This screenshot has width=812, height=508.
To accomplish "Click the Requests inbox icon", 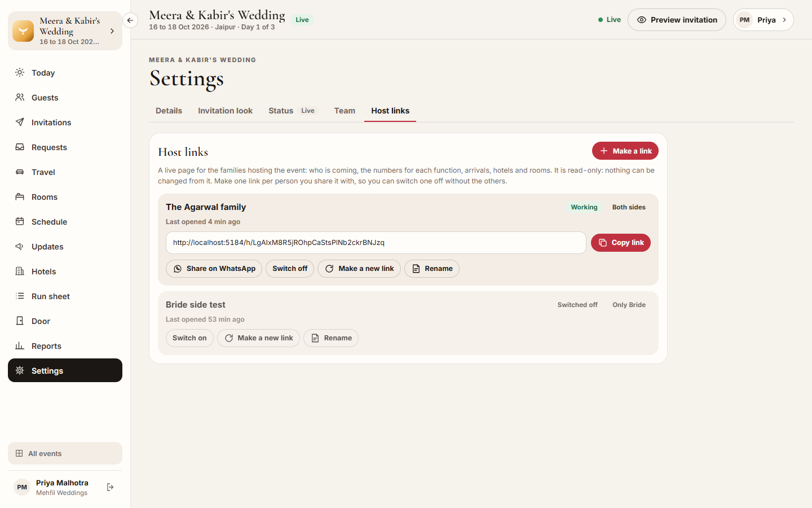I will pos(20,147).
